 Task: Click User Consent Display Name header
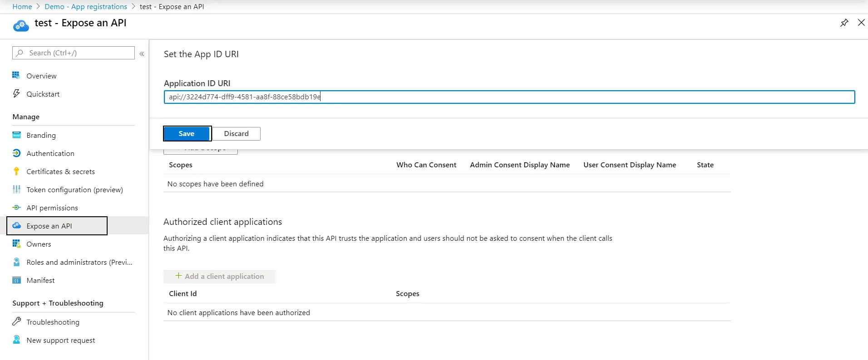(x=630, y=165)
